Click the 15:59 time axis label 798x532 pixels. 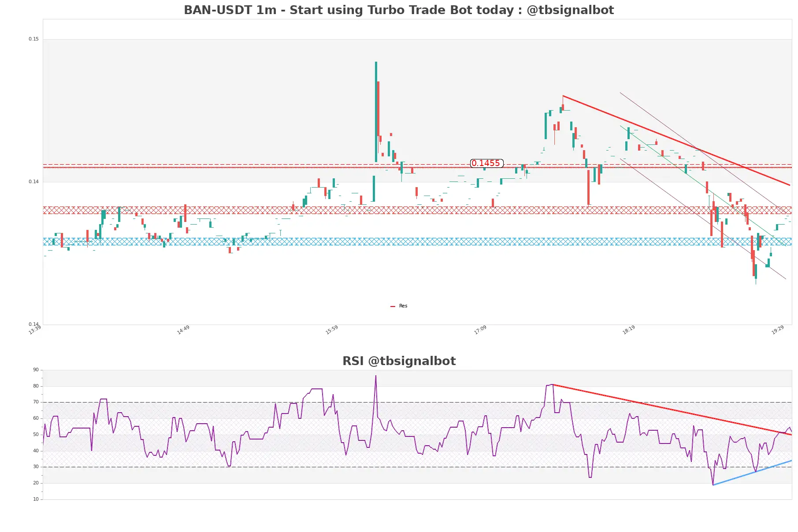coord(332,330)
